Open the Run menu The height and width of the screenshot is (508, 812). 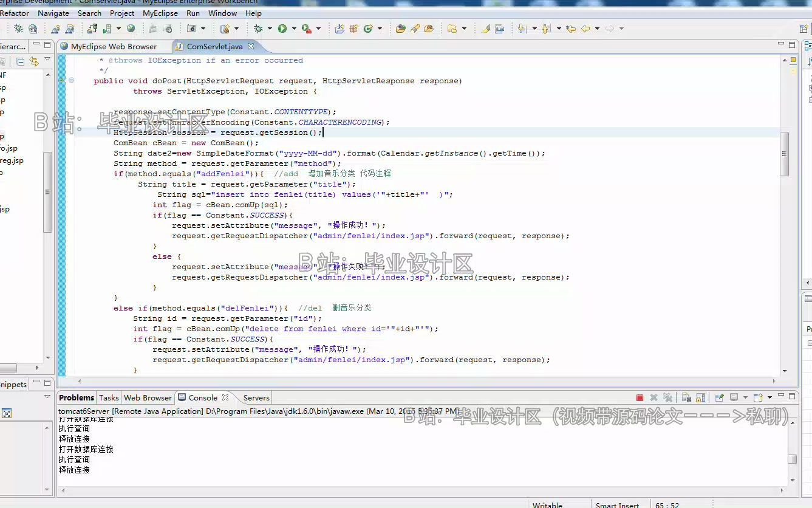point(193,13)
